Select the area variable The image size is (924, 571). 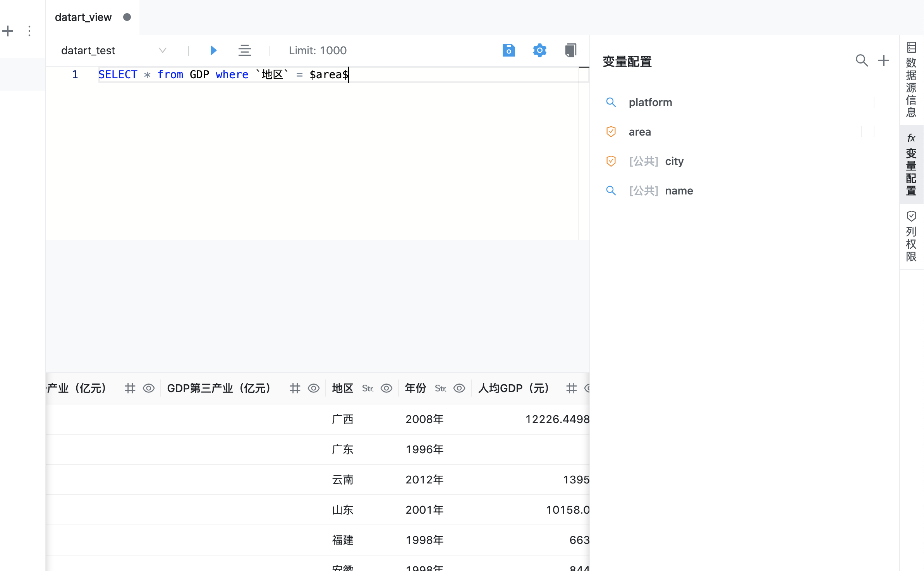[640, 132]
